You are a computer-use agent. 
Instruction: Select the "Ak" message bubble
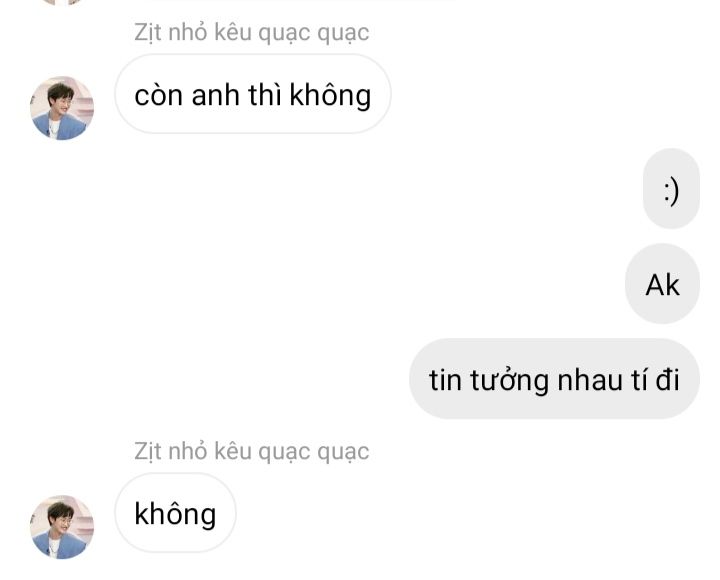(662, 284)
